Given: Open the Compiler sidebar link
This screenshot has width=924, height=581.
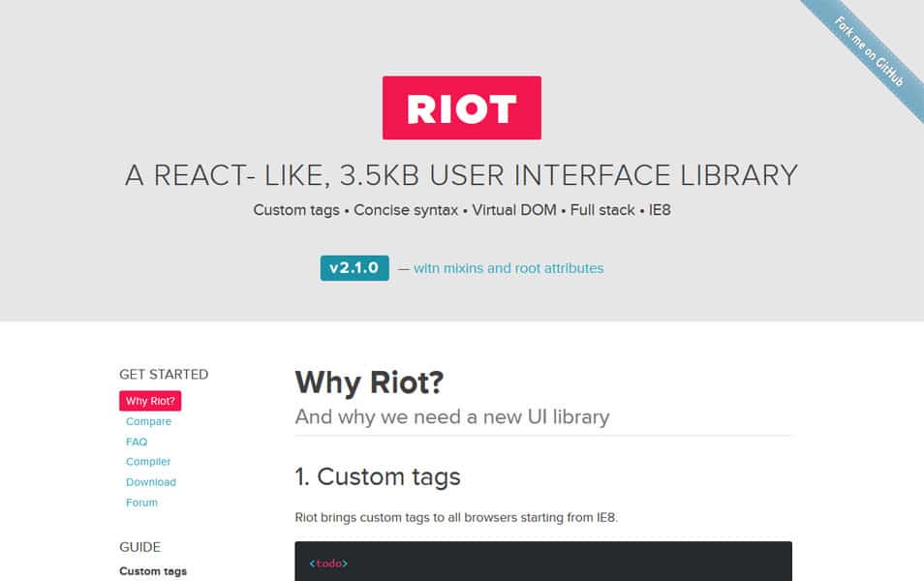Looking at the screenshot, I should [x=148, y=461].
